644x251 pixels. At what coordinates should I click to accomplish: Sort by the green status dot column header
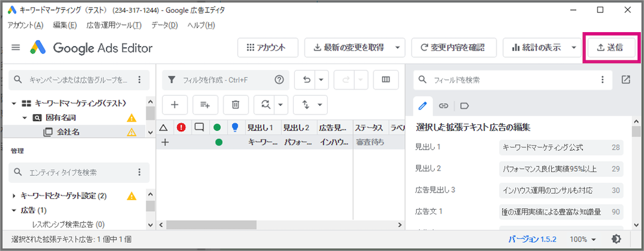218,127
